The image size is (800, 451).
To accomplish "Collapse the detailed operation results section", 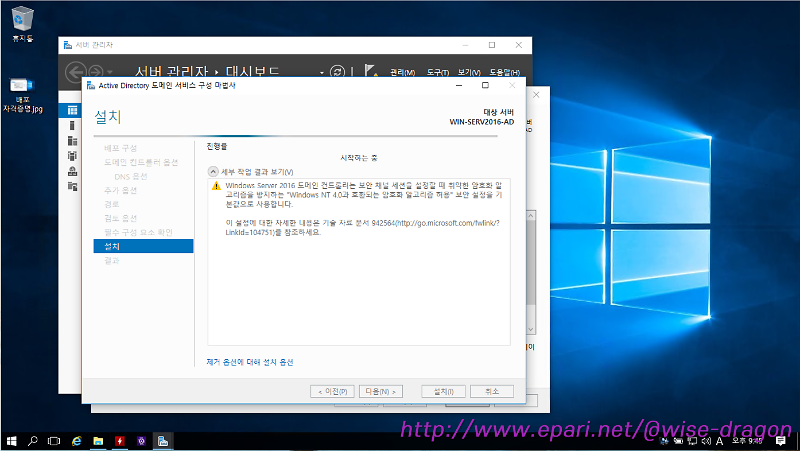I will coord(213,172).
